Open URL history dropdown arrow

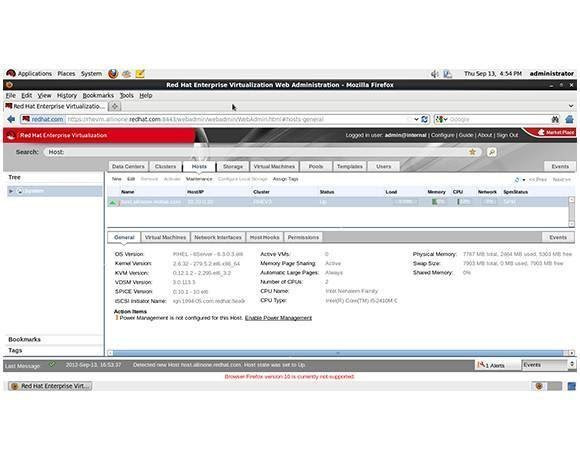point(416,119)
